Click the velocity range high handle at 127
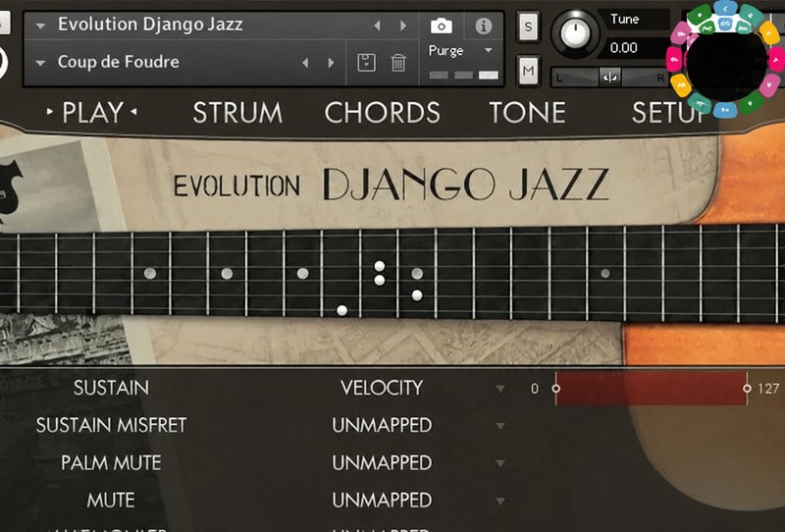The width and height of the screenshot is (785, 532). 747,389
